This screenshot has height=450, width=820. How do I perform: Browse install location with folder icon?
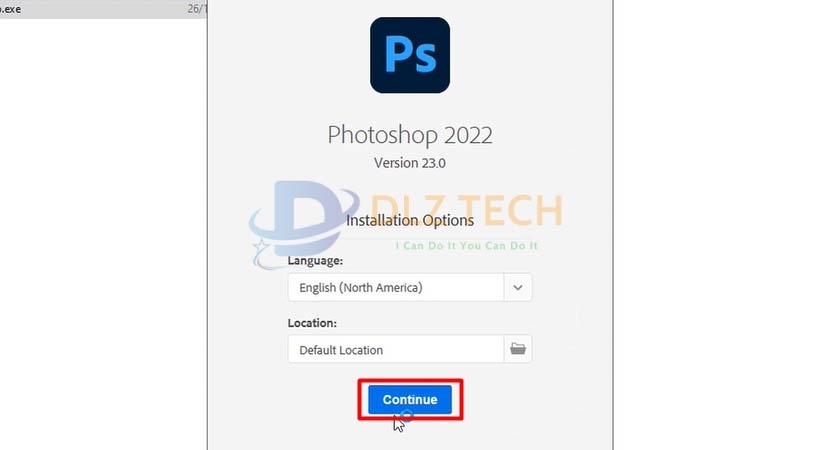(518, 348)
